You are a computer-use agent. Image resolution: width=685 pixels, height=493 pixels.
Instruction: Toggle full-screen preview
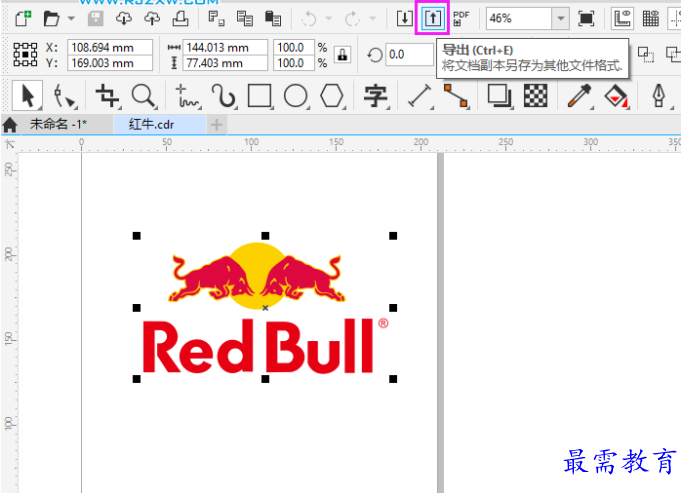(x=586, y=18)
